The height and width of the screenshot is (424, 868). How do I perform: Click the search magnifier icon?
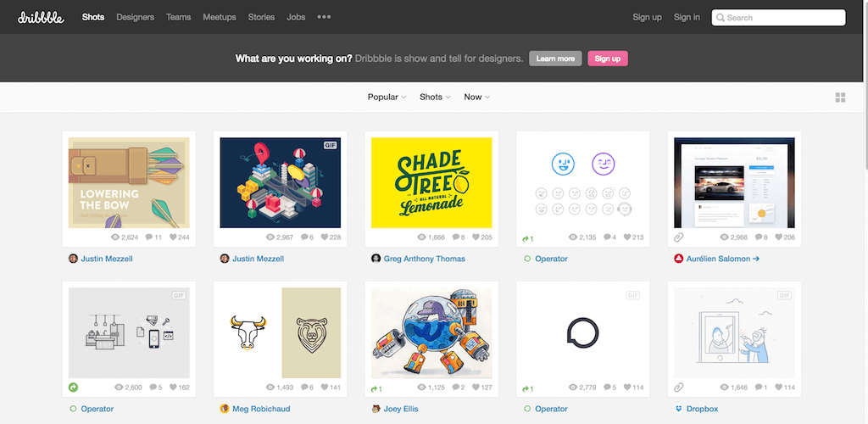(x=721, y=18)
